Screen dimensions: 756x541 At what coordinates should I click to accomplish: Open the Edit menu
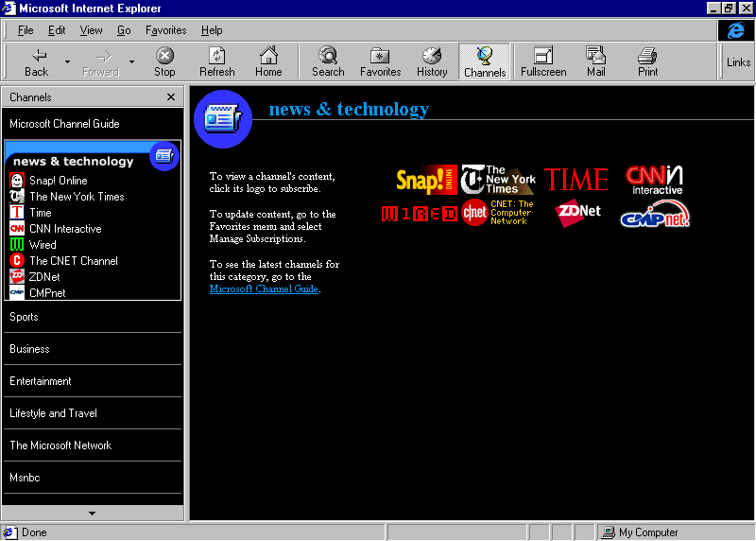[x=57, y=30]
